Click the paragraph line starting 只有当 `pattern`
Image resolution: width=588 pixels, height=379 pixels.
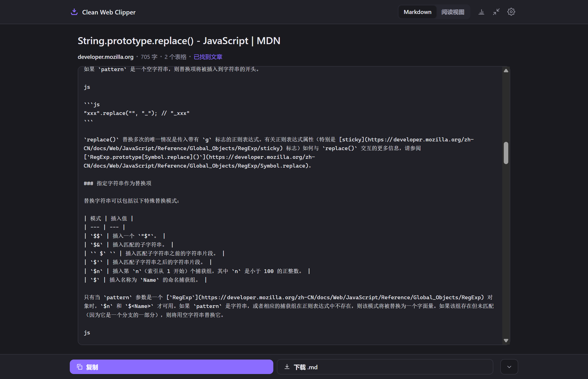tap(288, 297)
